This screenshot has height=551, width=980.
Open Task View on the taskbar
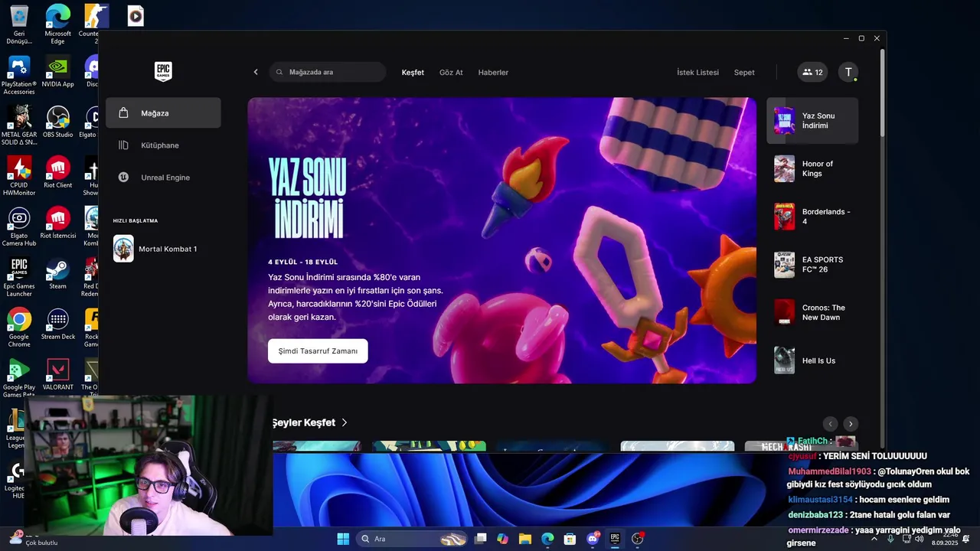click(x=480, y=539)
